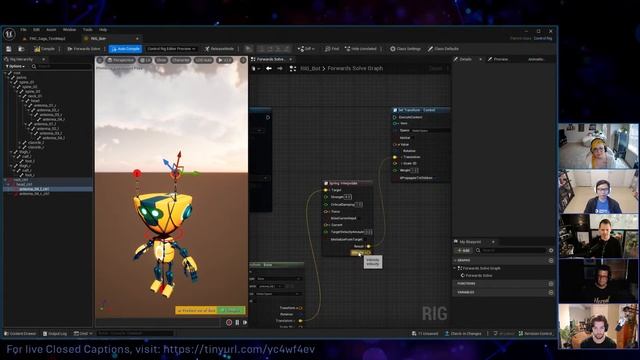Switch to the Preview tab
This screenshot has height=360, width=640.
[500, 59]
